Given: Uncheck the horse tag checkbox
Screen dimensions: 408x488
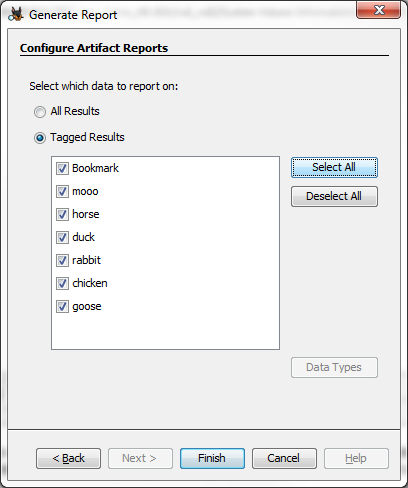Looking at the screenshot, I should click(62, 214).
